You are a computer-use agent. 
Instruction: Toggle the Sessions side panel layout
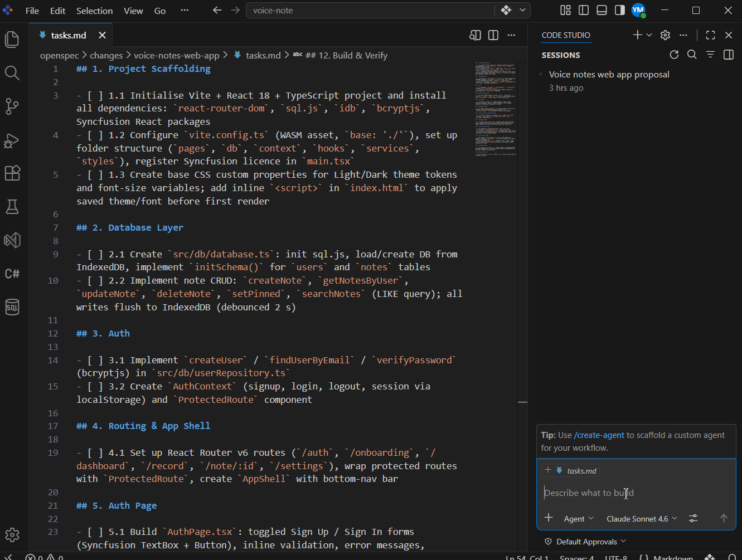[728, 55]
